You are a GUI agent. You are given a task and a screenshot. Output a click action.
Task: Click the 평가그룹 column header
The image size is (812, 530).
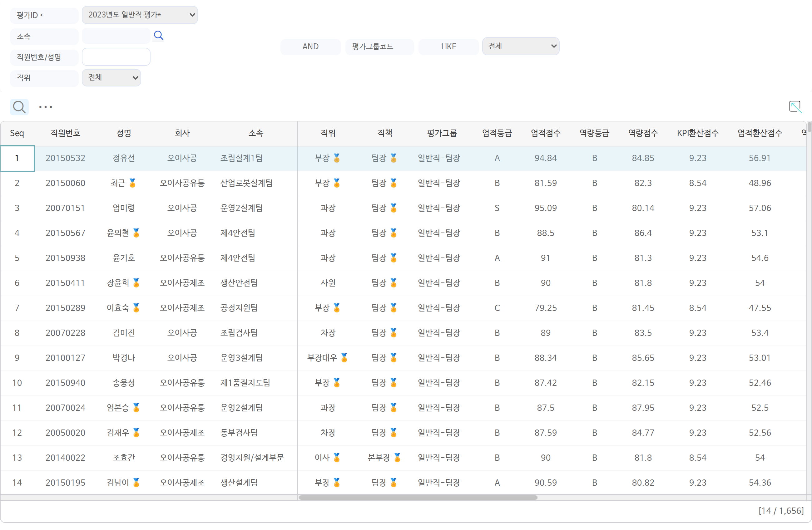442,133
